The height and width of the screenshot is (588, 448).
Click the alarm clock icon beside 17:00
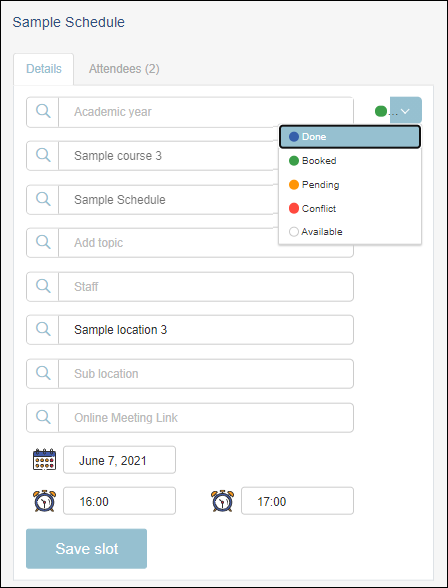tap(222, 501)
